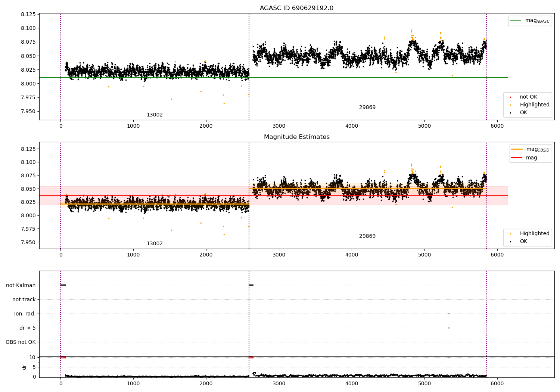
Task: Click obsid label 29869 in top plot
Action: pyautogui.click(x=367, y=108)
